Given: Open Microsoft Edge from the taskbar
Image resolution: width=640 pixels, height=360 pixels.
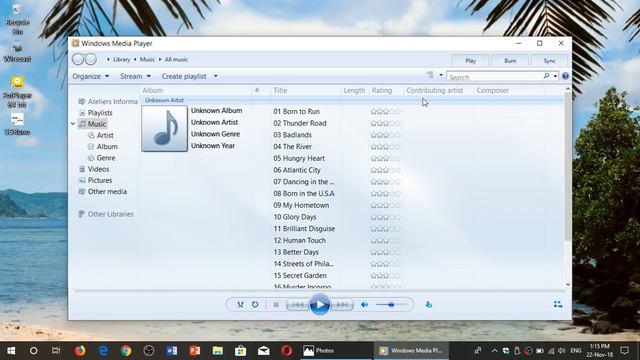Looking at the screenshot, I should coord(103,351).
